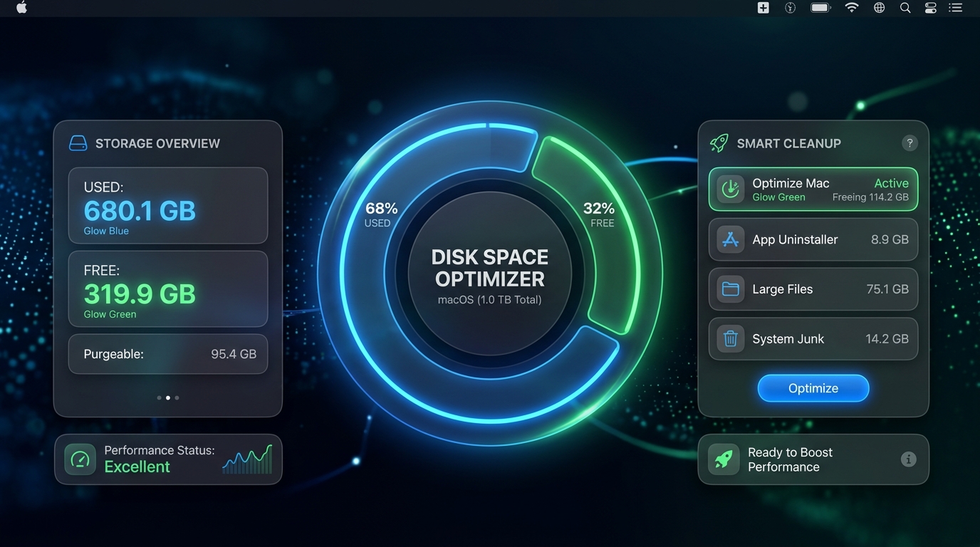Go to third page dot in Storage Overview
The image size is (980, 547).
click(x=177, y=397)
